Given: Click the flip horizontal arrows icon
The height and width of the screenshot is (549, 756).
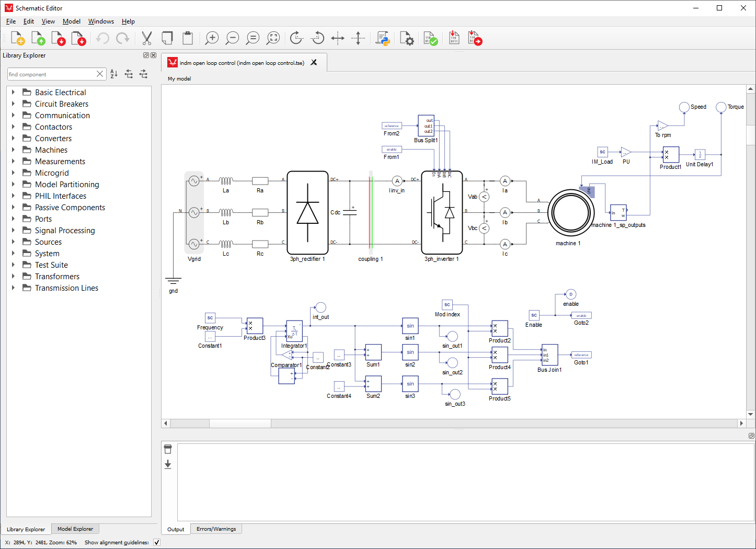Looking at the screenshot, I should coord(338,38).
